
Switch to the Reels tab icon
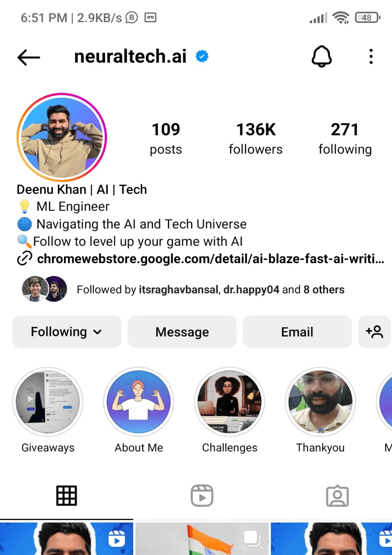click(x=202, y=496)
